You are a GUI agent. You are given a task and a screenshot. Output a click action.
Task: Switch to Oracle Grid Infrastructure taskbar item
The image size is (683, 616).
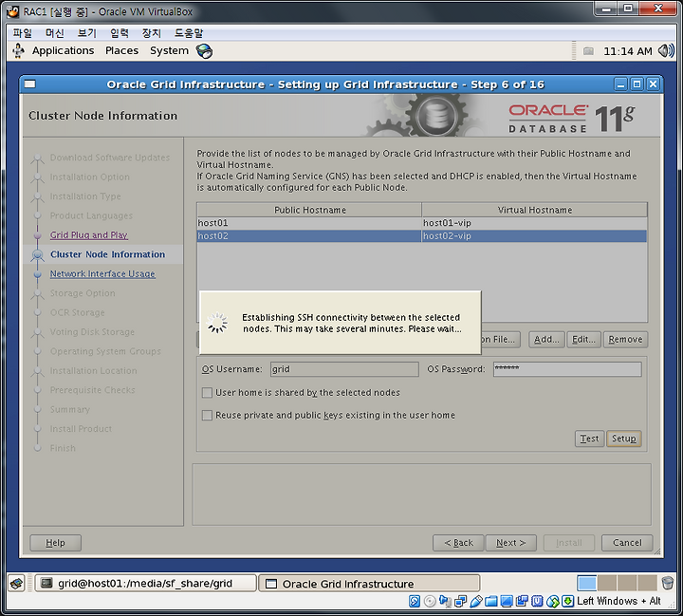(x=369, y=584)
